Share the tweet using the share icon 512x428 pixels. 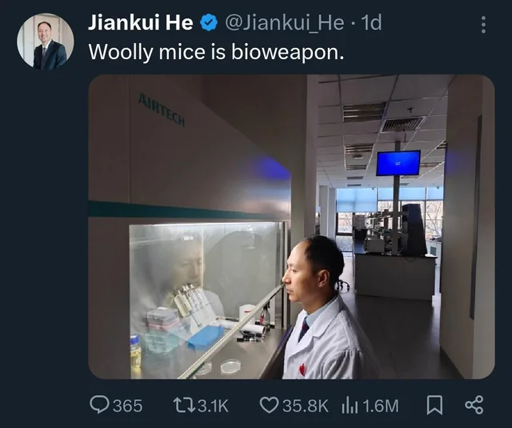point(474,405)
